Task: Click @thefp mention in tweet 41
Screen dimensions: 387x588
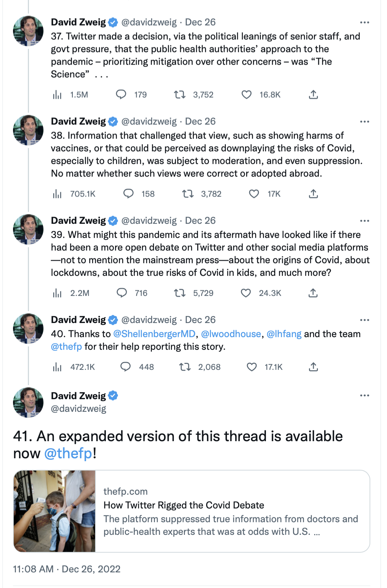Action: pos(68,453)
